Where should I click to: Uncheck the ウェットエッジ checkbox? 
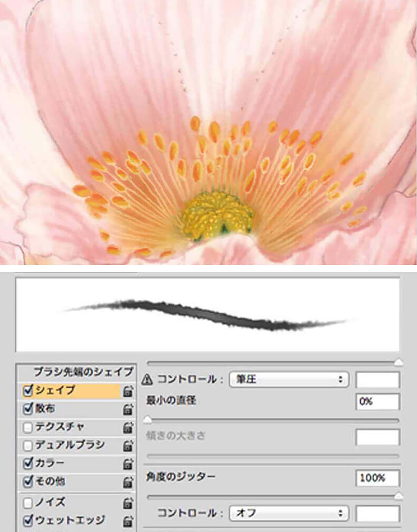click(x=28, y=521)
